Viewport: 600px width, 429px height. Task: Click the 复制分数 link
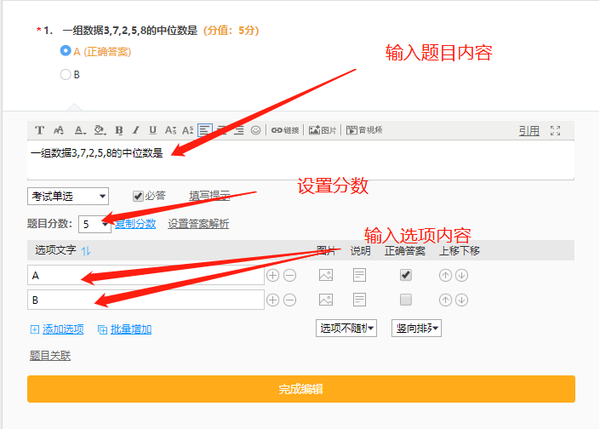135,223
